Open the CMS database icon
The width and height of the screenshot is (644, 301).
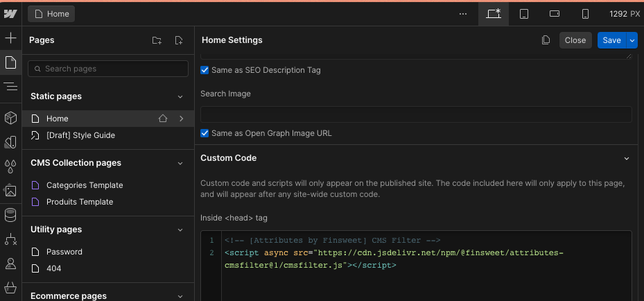click(x=10, y=215)
